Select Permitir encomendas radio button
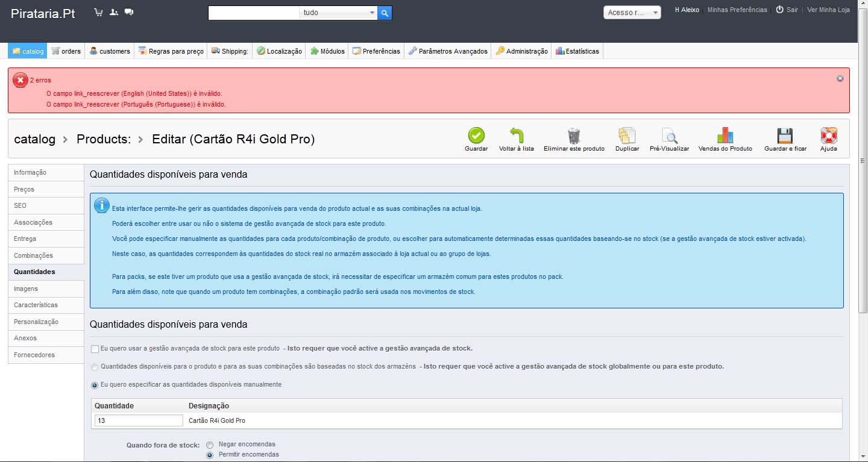This screenshot has height=462, width=868. pyautogui.click(x=210, y=455)
